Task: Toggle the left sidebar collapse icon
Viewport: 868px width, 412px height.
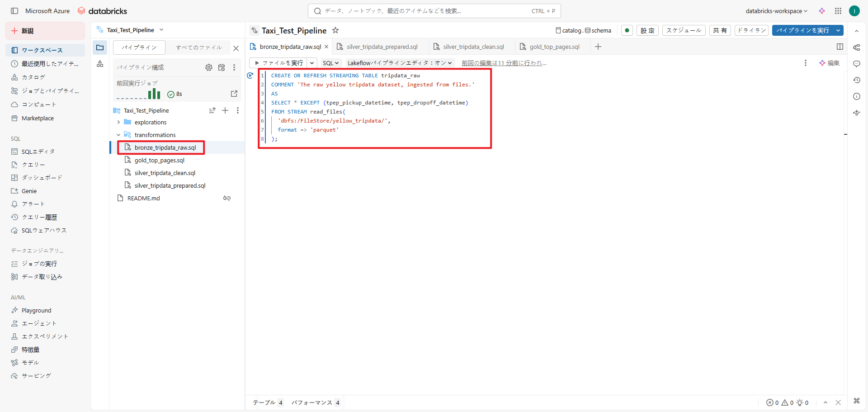Action: (x=14, y=11)
